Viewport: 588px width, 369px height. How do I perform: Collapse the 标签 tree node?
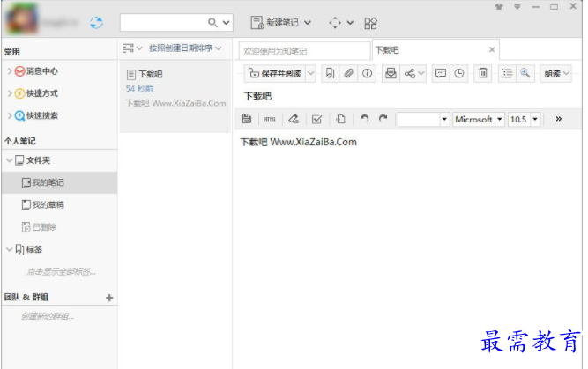[10, 249]
